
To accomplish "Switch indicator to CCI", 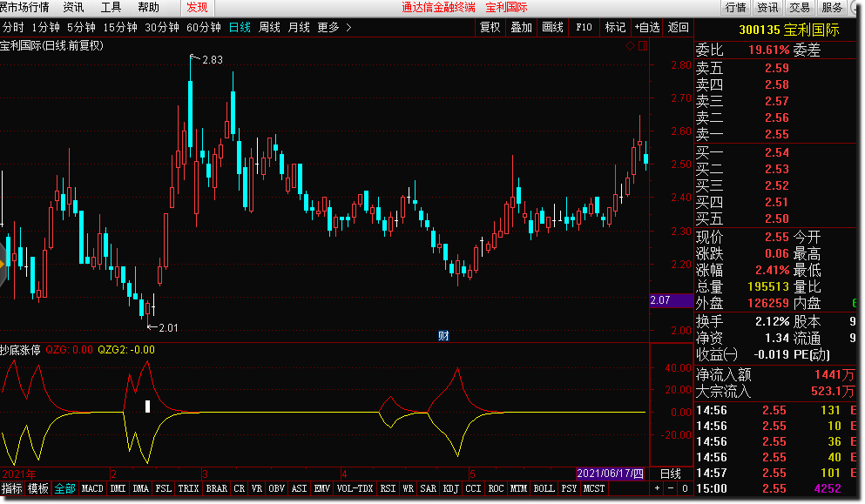I will click(x=473, y=488).
